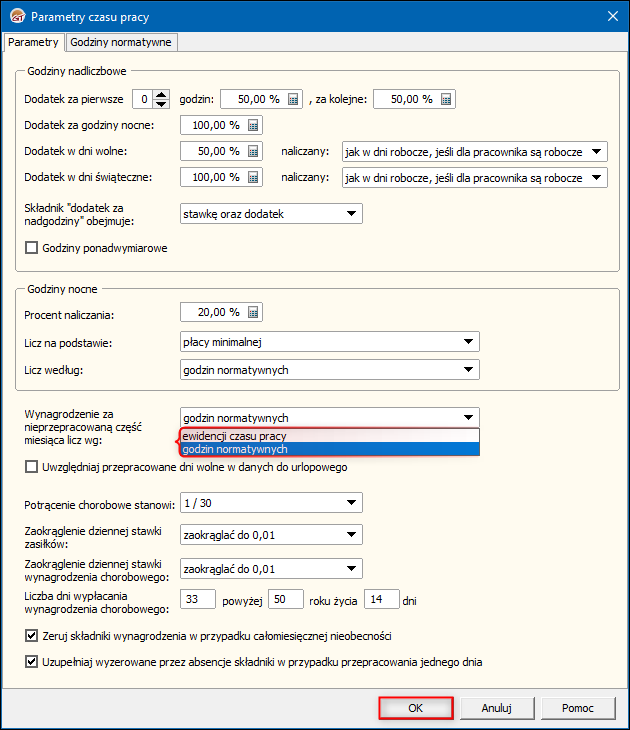The width and height of the screenshot is (630, 730).
Task: Click sick pay days field showing 33
Action: 198,599
